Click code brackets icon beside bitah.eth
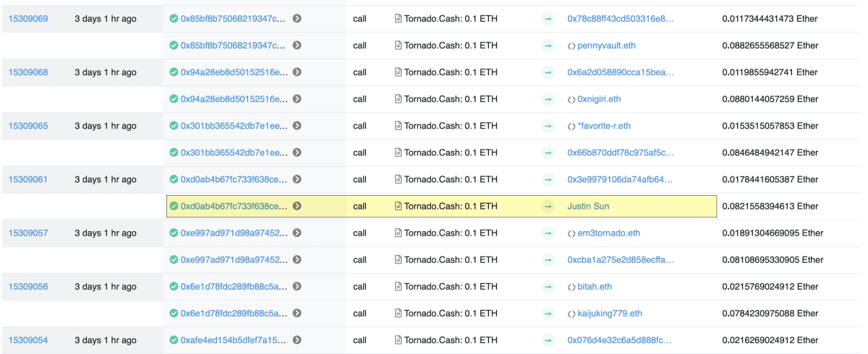The image size is (868, 354). click(x=571, y=286)
